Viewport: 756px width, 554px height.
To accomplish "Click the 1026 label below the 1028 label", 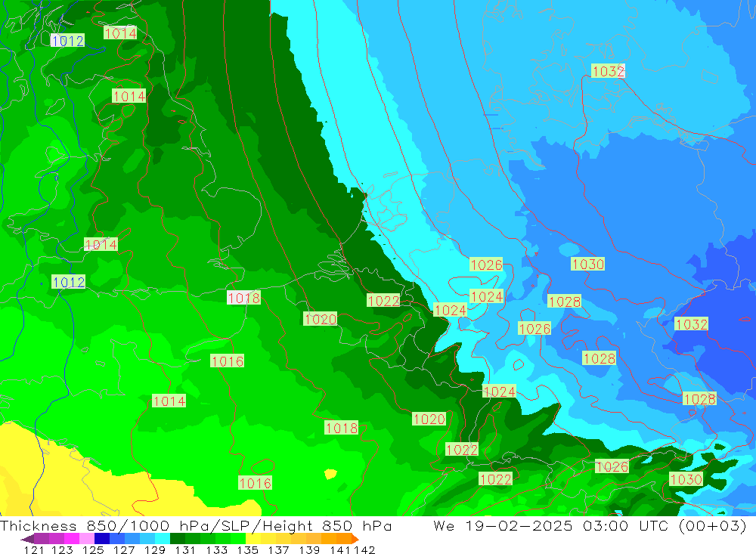I will (534, 328).
